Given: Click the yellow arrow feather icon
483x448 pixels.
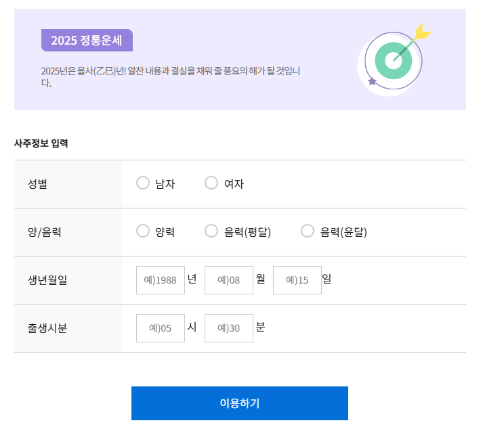Looking at the screenshot, I should tap(422, 32).
